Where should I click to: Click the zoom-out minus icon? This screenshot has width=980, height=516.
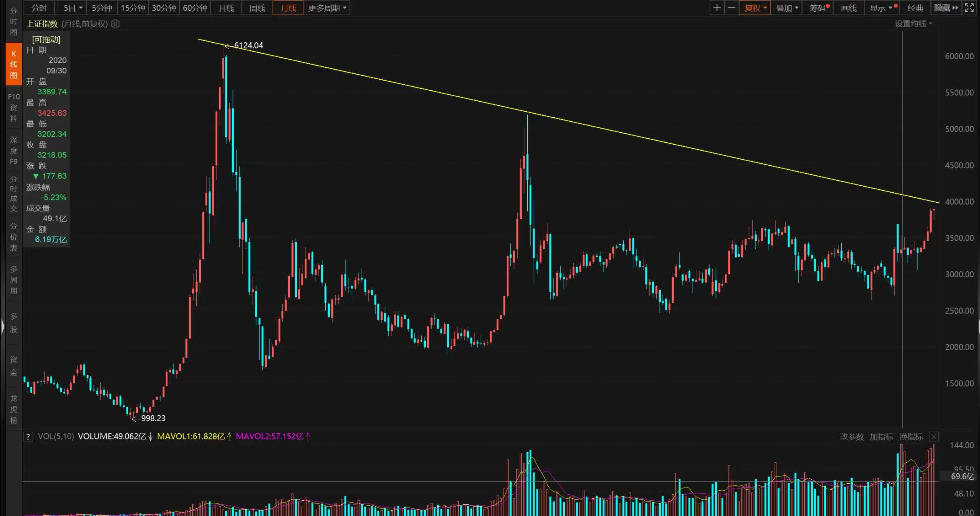tap(731, 8)
